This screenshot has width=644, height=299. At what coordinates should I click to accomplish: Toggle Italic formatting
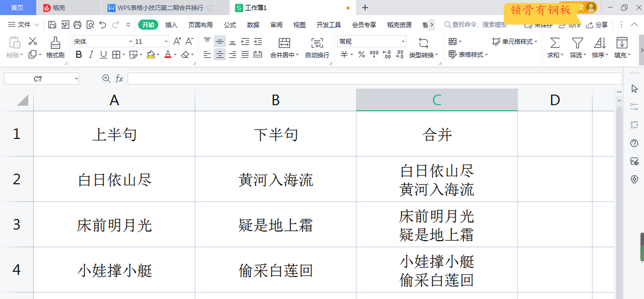tap(91, 54)
